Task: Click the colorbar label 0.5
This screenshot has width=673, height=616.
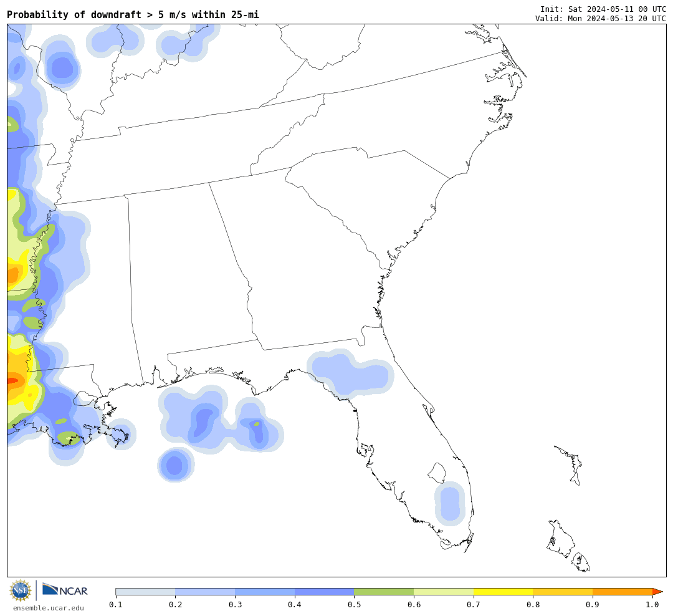Action: coord(354,605)
